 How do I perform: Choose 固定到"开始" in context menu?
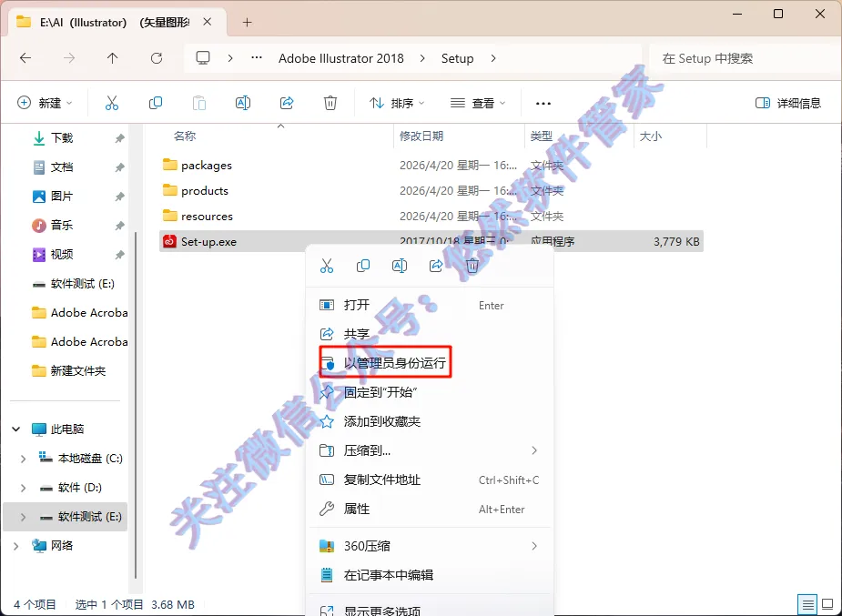click(429, 392)
